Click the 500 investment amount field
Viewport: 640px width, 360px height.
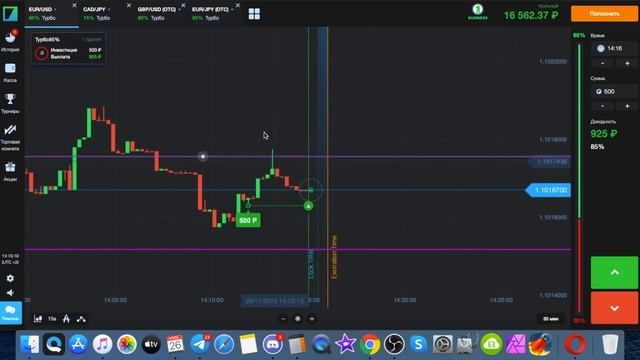[614, 91]
